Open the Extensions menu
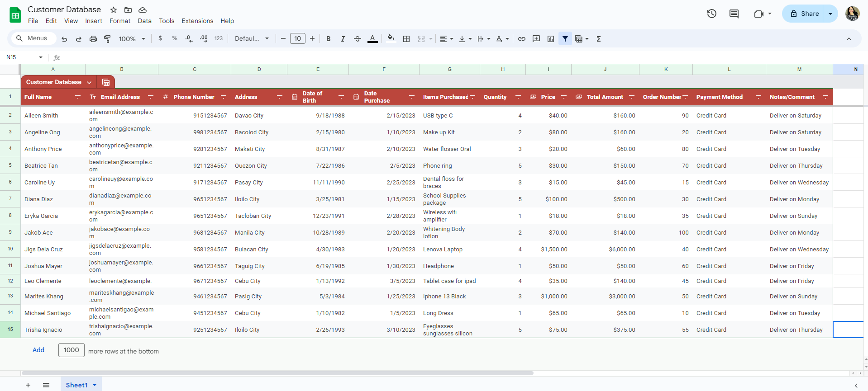The image size is (868, 391). coord(197,21)
